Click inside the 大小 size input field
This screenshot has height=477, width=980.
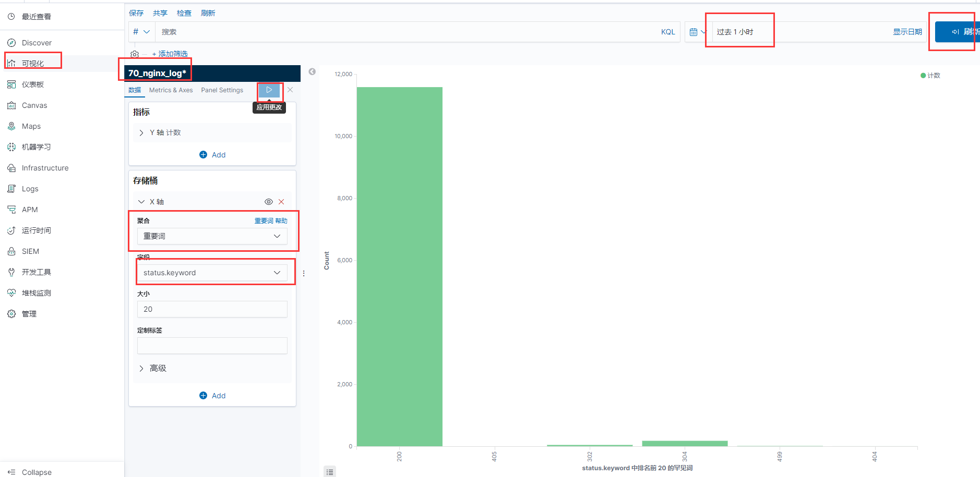click(x=212, y=309)
